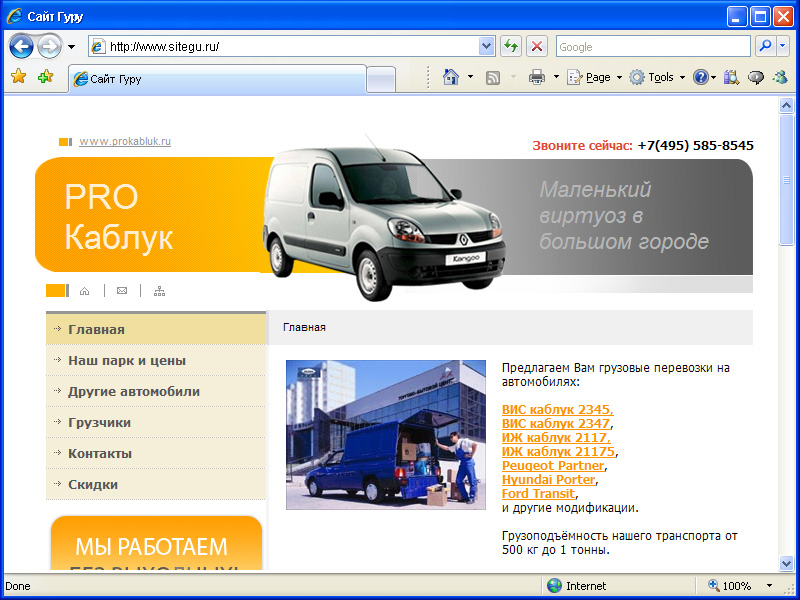This screenshot has width=800, height=600.
Task: Click the МЫ РАБОТАЕМ orange banner
Action: point(156,543)
